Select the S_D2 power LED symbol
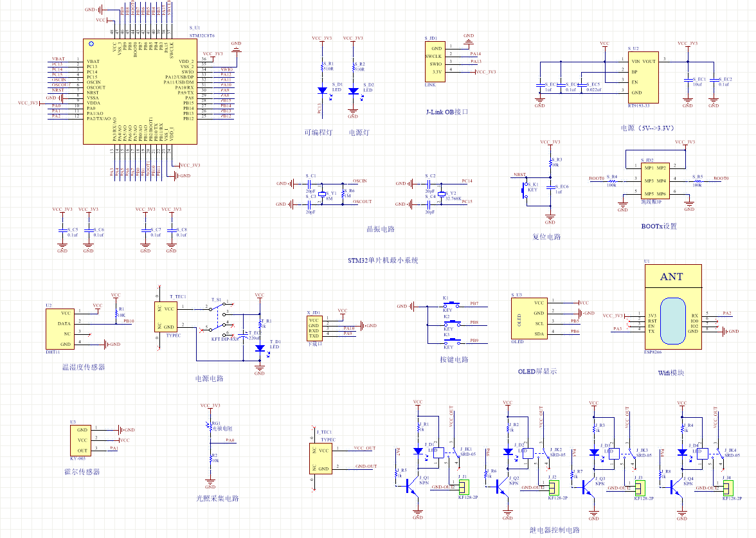Screen dimensions: 756x538 pyautogui.click(x=353, y=91)
